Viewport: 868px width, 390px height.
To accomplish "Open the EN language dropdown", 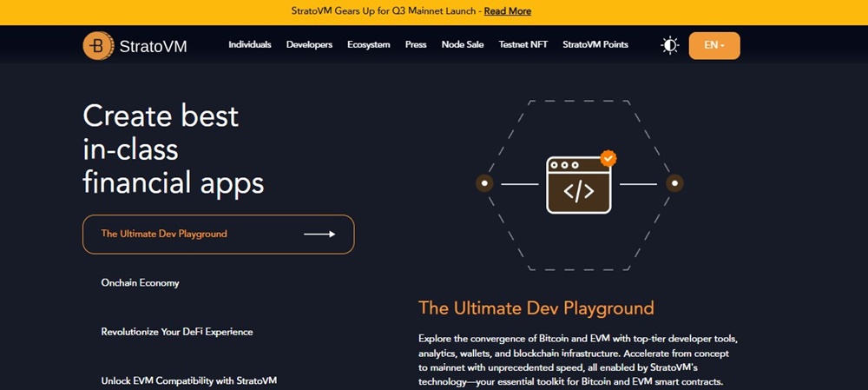I will tap(713, 45).
